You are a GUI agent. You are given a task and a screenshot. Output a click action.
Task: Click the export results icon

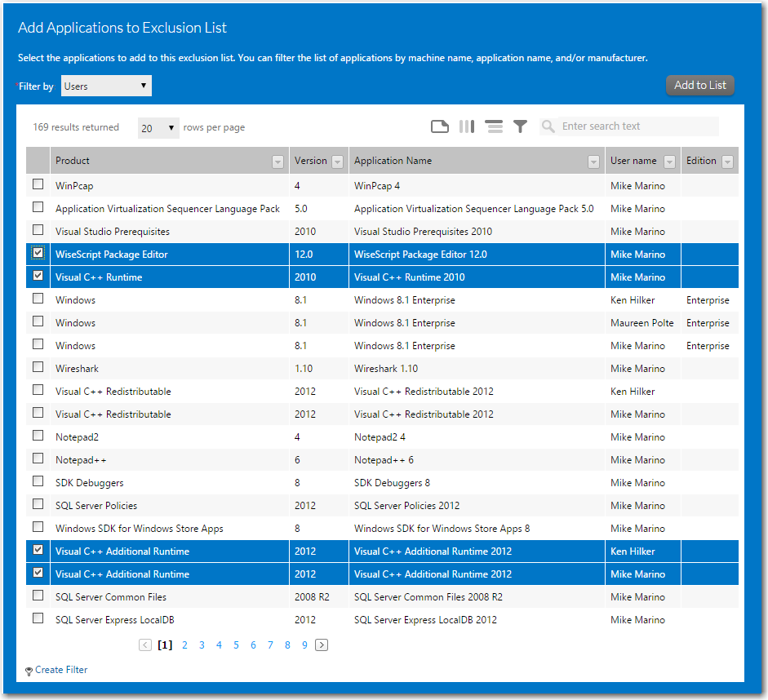(x=439, y=126)
